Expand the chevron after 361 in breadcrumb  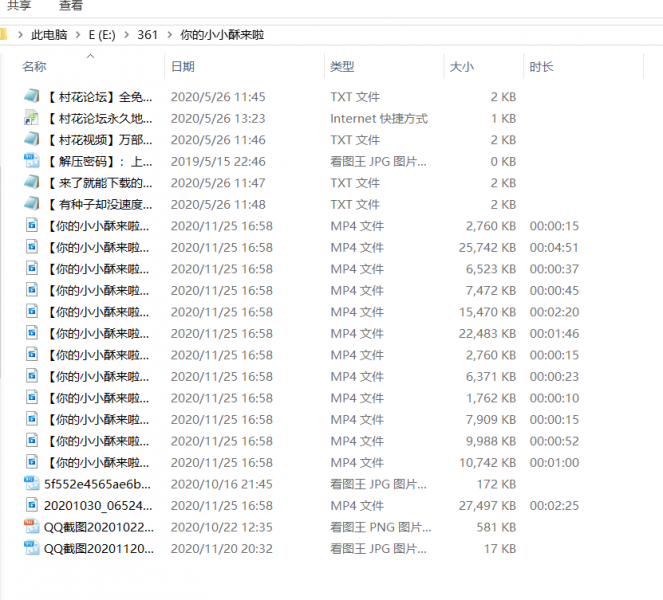click(x=169, y=35)
